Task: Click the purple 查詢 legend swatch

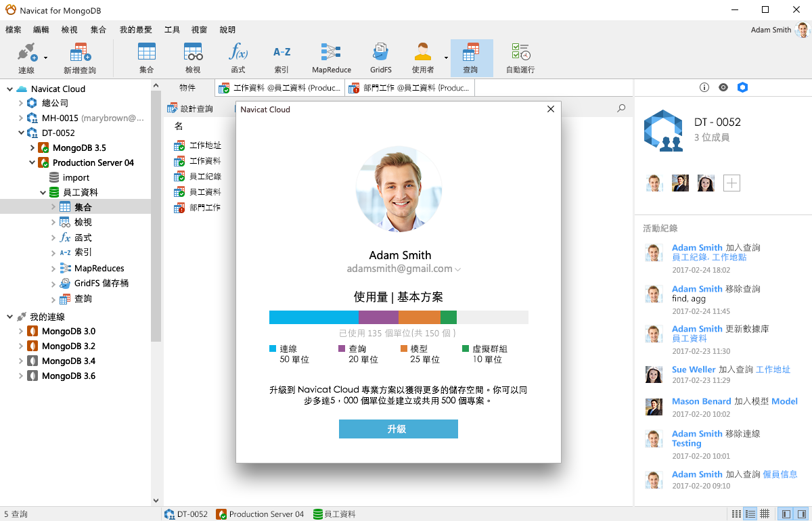Action: [x=342, y=348]
